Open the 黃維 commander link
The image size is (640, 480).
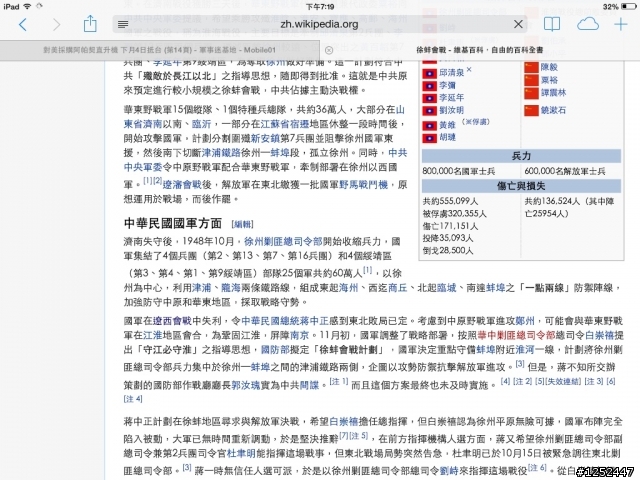[447, 125]
